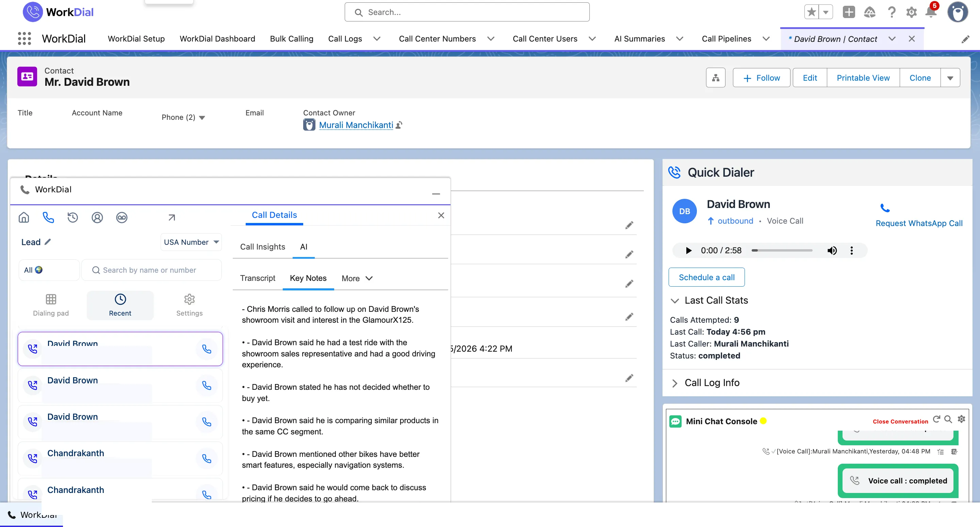Click Search by name or number field
The height and width of the screenshot is (527, 980).
point(151,270)
